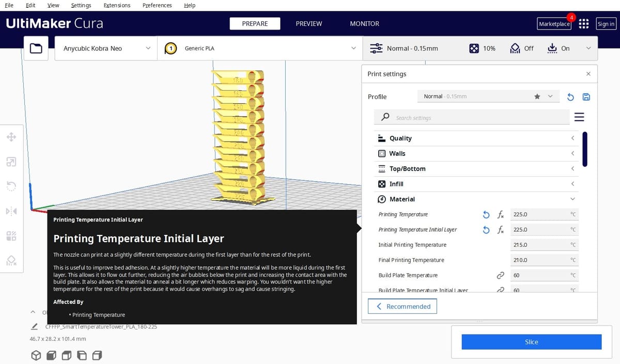Select the Mirror tool in left toolbar
This screenshot has height=364, width=620.
[x=11, y=211]
